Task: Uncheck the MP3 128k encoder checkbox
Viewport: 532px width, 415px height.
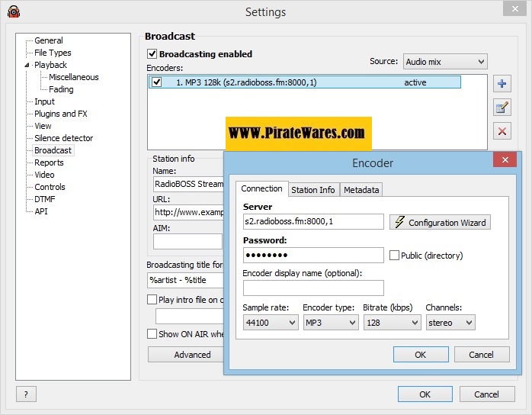Action: 157,82
